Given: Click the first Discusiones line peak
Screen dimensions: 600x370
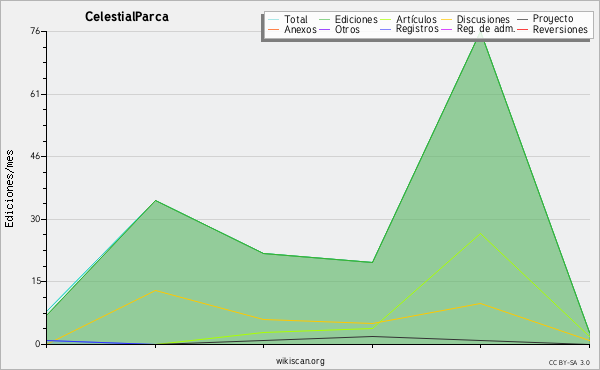Looking at the screenshot, I should tap(155, 290).
